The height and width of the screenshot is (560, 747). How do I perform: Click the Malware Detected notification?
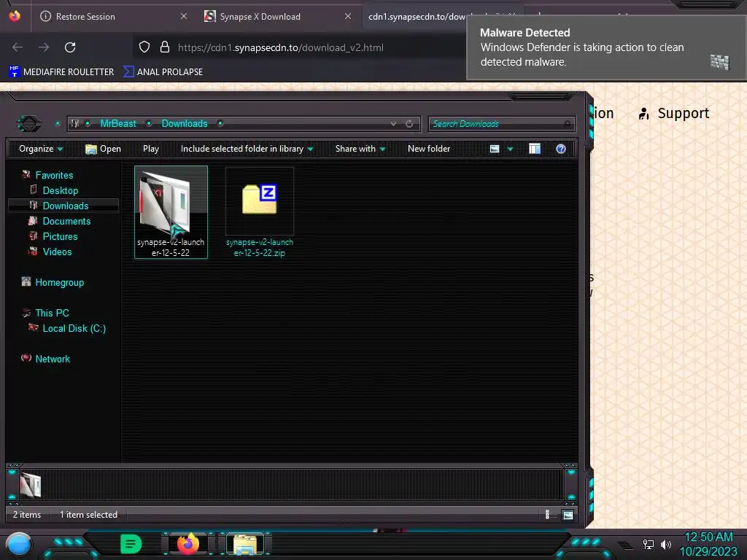coord(606,47)
